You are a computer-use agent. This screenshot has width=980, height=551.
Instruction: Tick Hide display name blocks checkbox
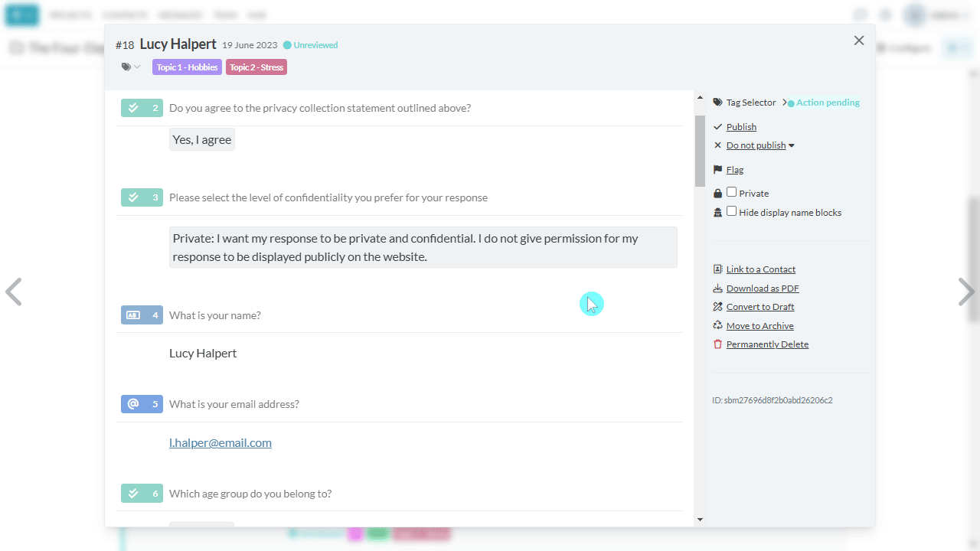(732, 211)
